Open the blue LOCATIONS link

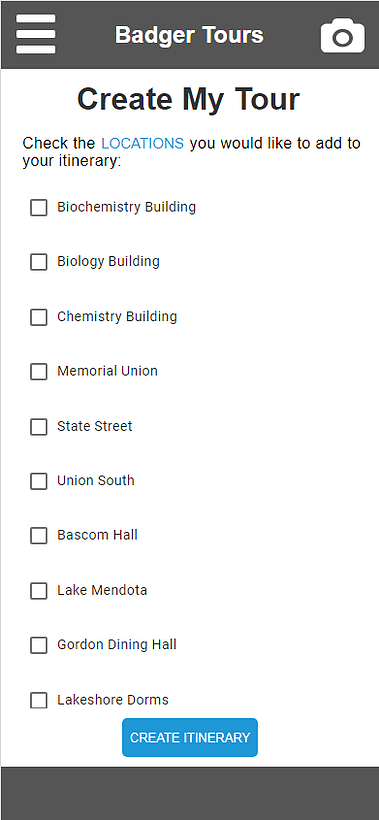coord(143,143)
